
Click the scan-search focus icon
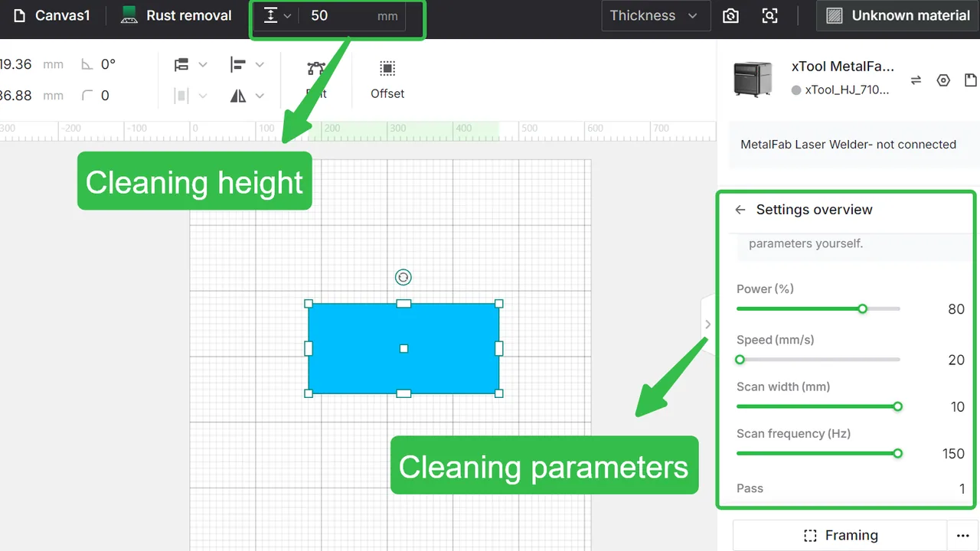[770, 15]
